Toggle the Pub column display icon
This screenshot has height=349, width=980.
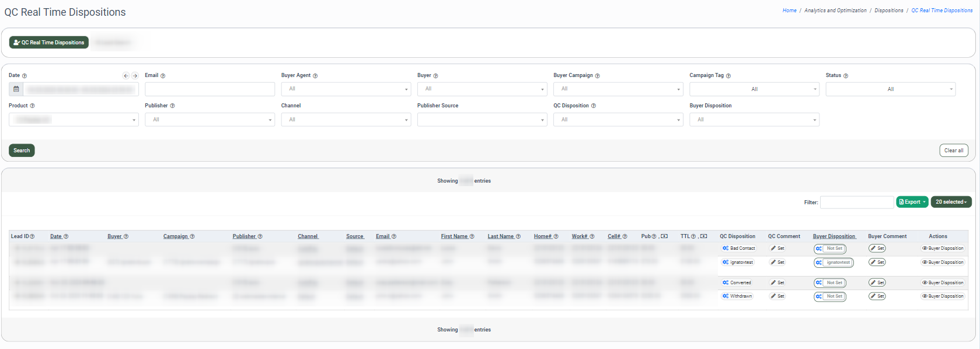click(x=664, y=236)
